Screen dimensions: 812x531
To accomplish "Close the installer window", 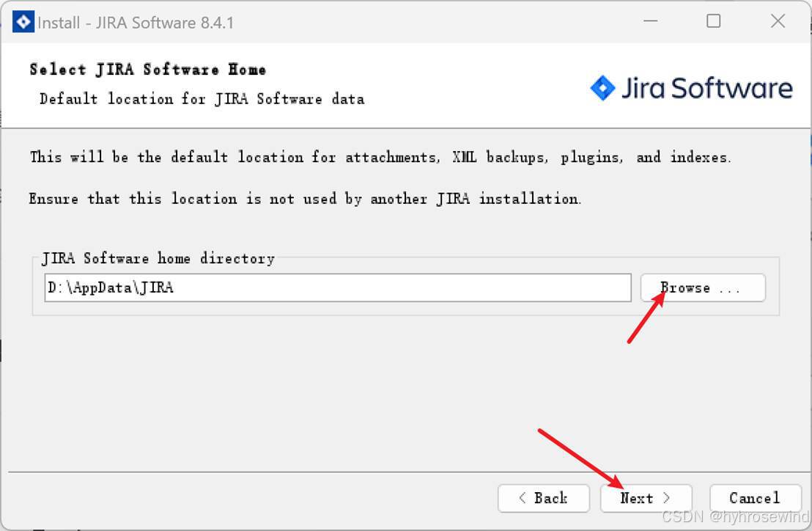I will point(778,21).
